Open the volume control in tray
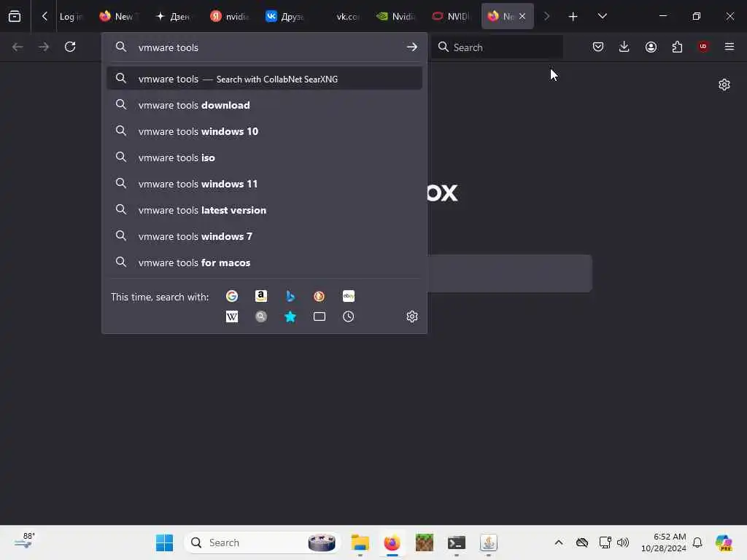Image resolution: width=747 pixels, height=560 pixels. pos(623,542)
